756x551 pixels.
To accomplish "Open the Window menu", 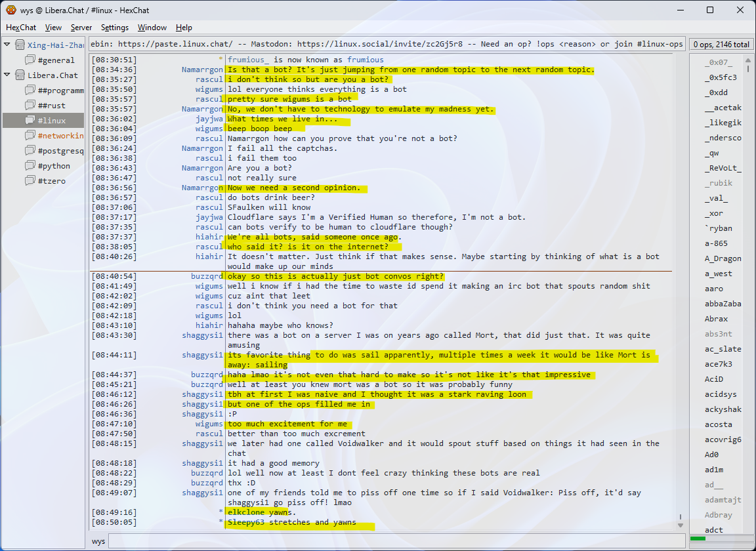I will pyautogui.click(x=152, y=28).
